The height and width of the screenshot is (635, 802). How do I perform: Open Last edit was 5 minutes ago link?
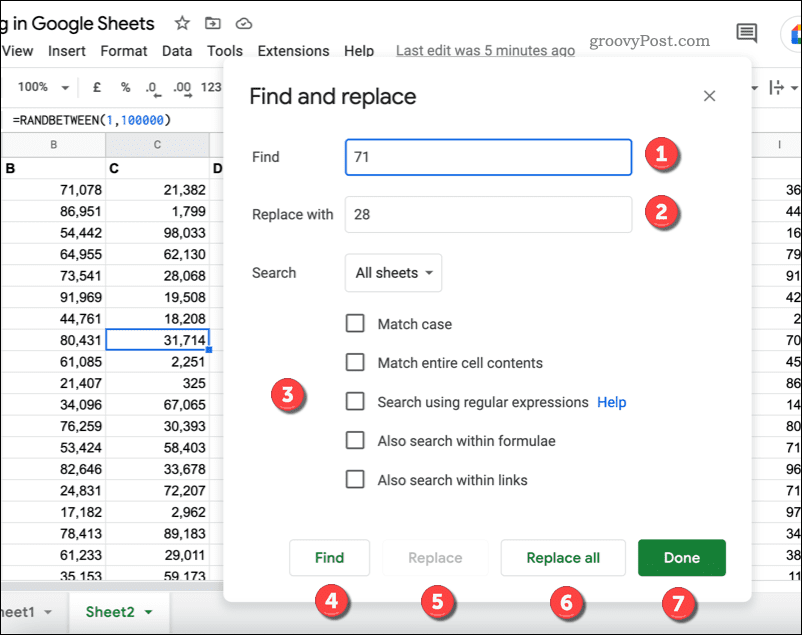coord(485,51)
